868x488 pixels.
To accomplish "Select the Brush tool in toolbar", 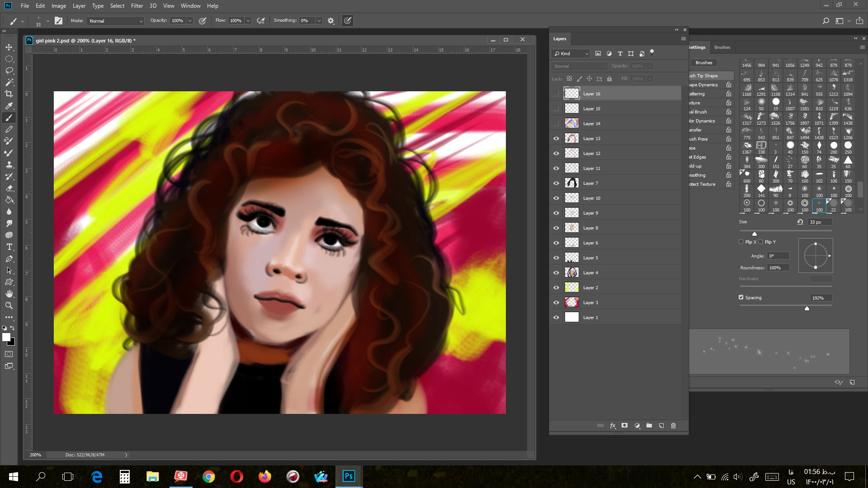I will [x=9, y=117].
